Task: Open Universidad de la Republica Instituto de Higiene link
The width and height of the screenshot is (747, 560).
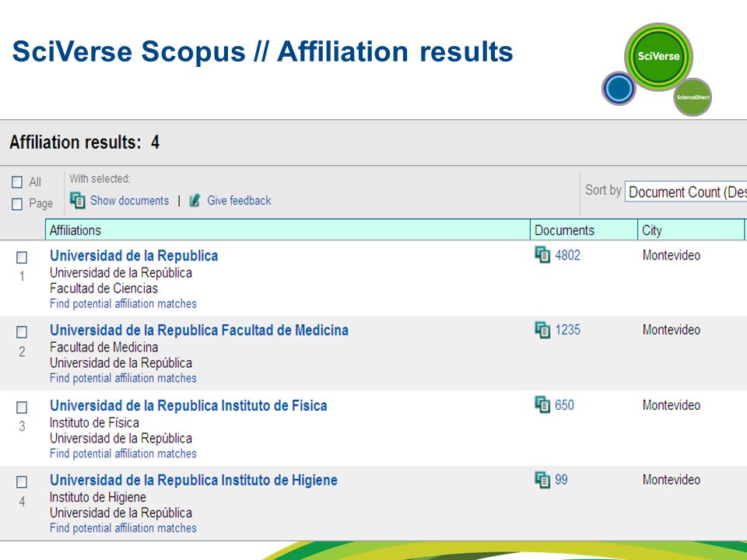Action: coord(194,480)
